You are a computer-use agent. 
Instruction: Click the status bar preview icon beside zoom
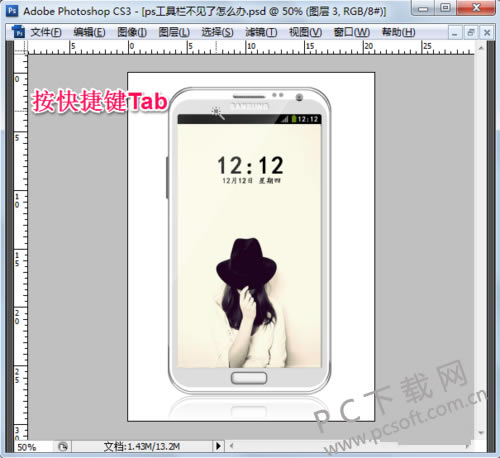click(62, 446)
